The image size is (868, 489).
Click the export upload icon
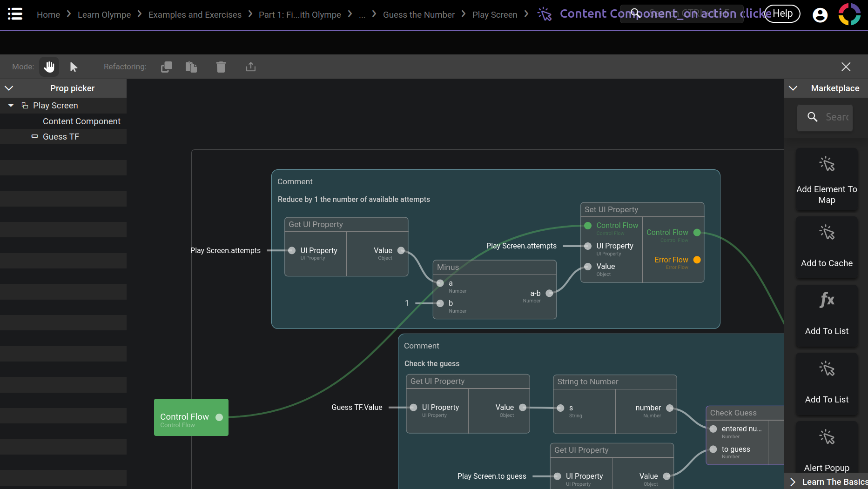coord(251,67)
